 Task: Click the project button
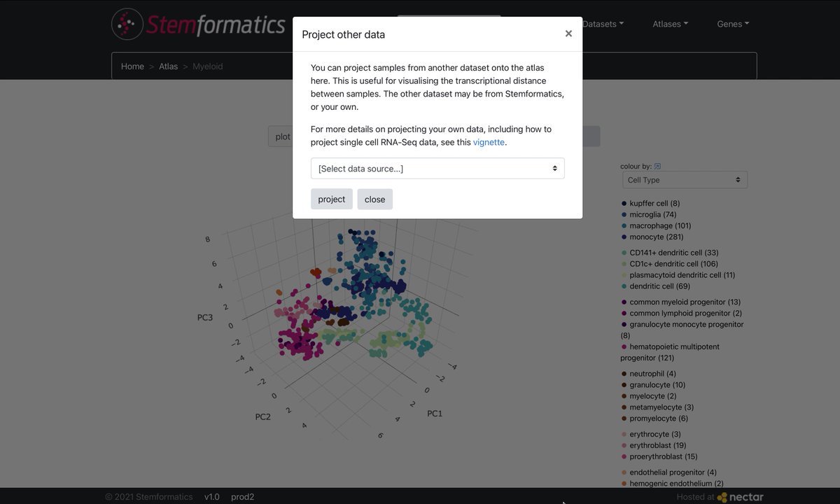click(x=332, y=199)
